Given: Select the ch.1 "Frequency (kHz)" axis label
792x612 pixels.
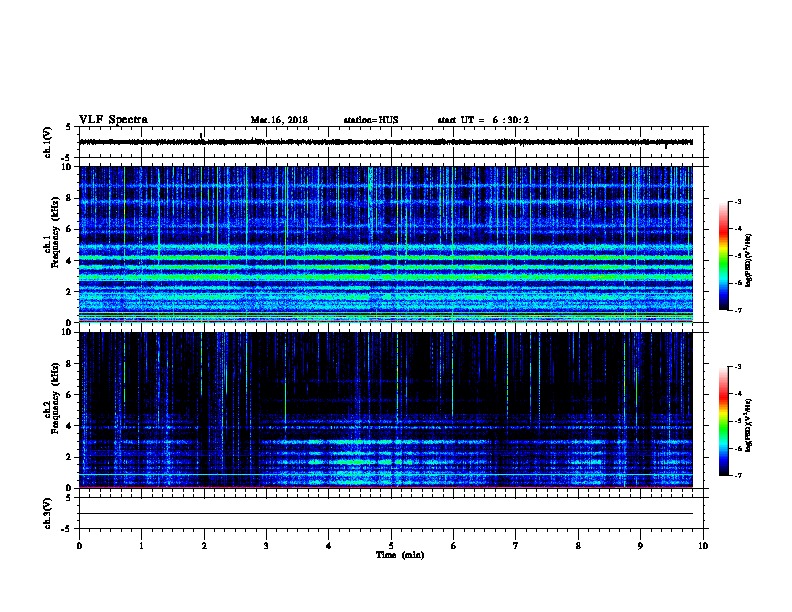Looking at the screenshot, I should tap(55, 232).
